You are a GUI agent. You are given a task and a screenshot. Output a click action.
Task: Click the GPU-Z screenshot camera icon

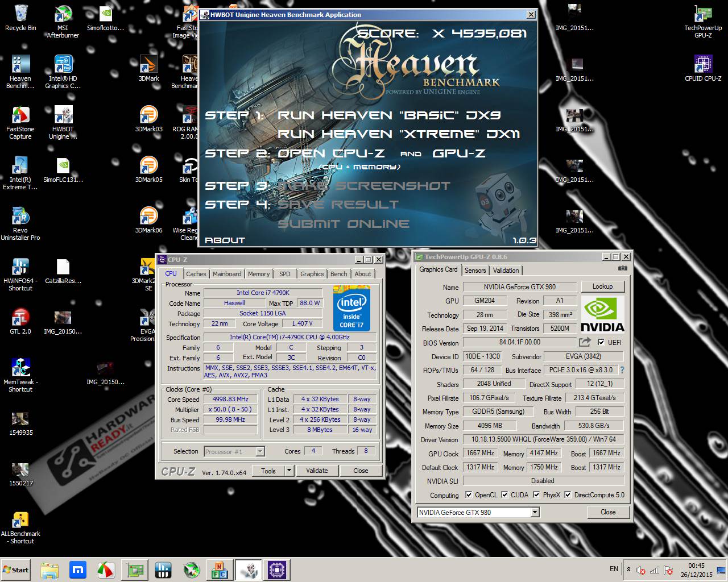[x=623, y=268]
